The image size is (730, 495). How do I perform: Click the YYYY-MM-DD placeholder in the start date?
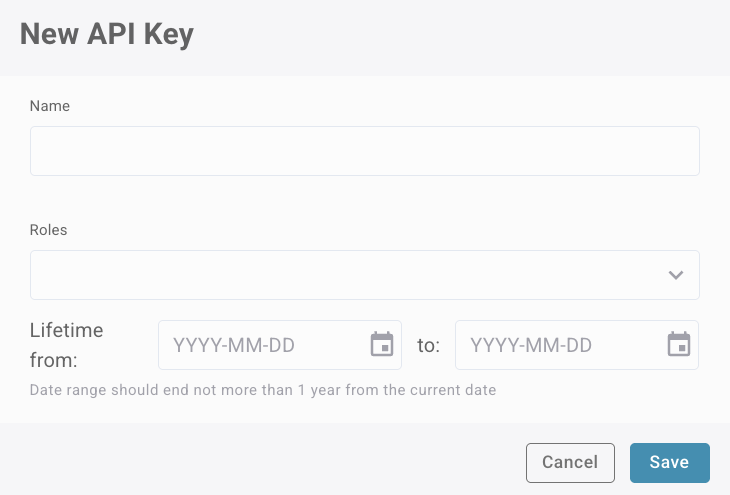(x=234, y=346)
